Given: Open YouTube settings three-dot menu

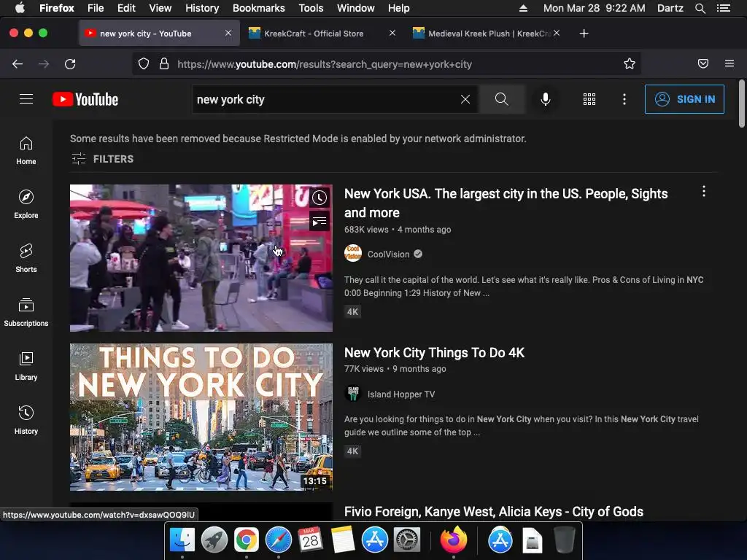Looking at the screenshot, I should click(624, 99).
